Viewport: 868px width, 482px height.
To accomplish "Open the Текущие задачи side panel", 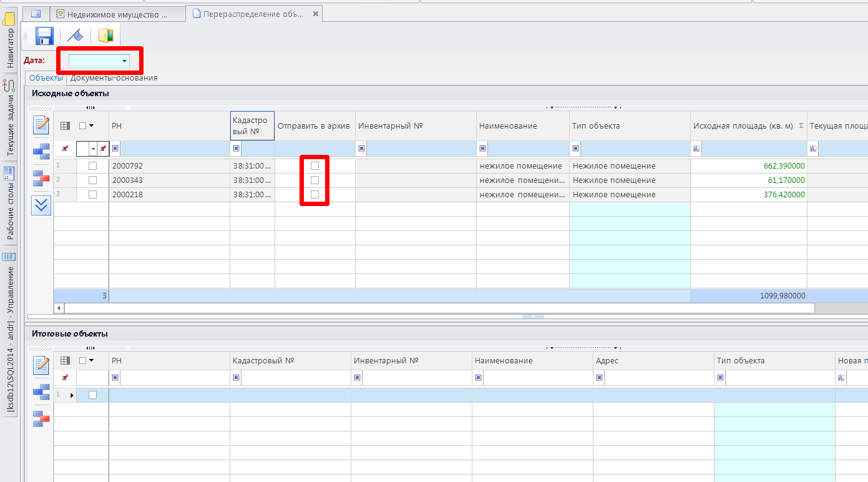I will [9, 117].
